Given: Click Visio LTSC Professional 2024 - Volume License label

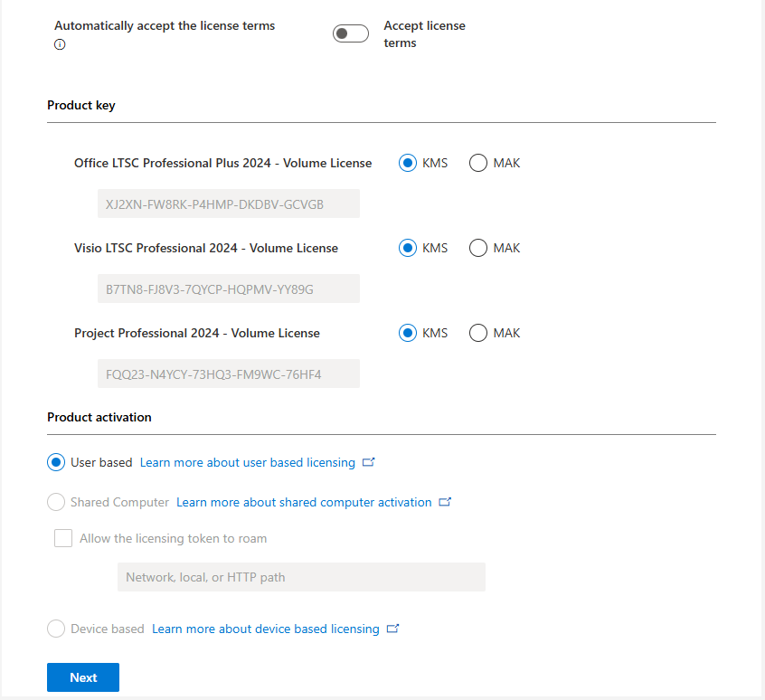Looking at the screenshot, I should [x=206, y=248].
